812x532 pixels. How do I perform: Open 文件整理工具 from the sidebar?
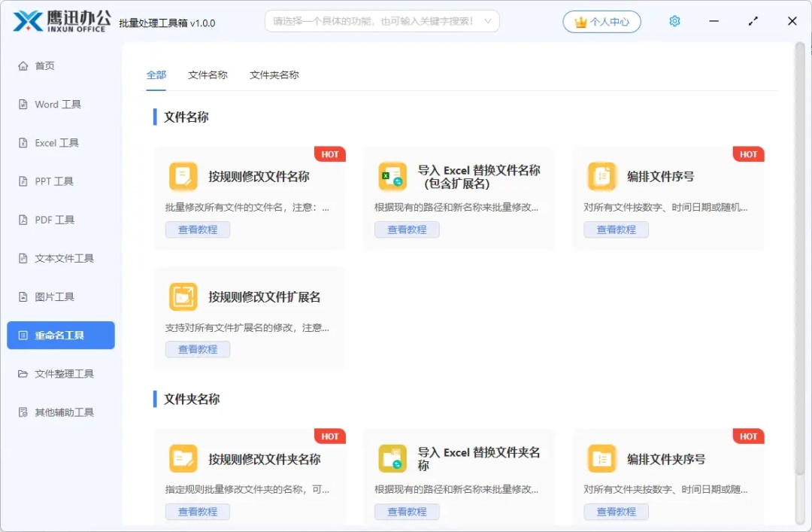coord(59,373)
